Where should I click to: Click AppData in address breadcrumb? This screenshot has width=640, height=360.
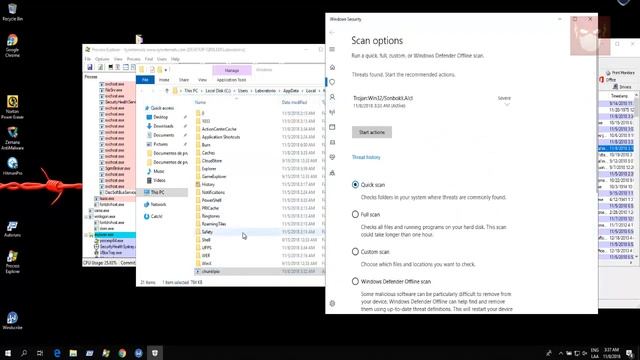coord(291,91)
